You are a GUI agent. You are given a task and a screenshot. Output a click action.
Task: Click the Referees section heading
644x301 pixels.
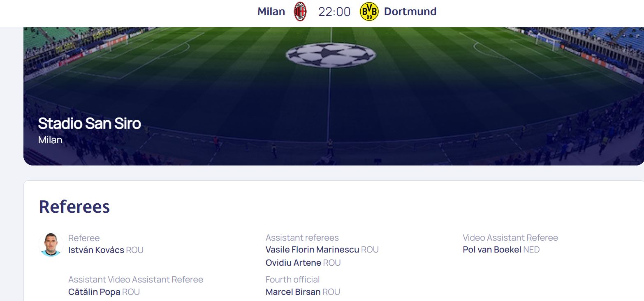[x=74, y=207]
